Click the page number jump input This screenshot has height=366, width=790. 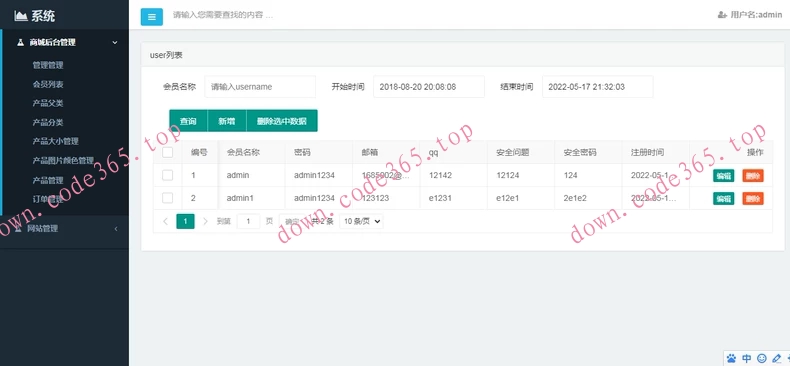coord(248,221)
